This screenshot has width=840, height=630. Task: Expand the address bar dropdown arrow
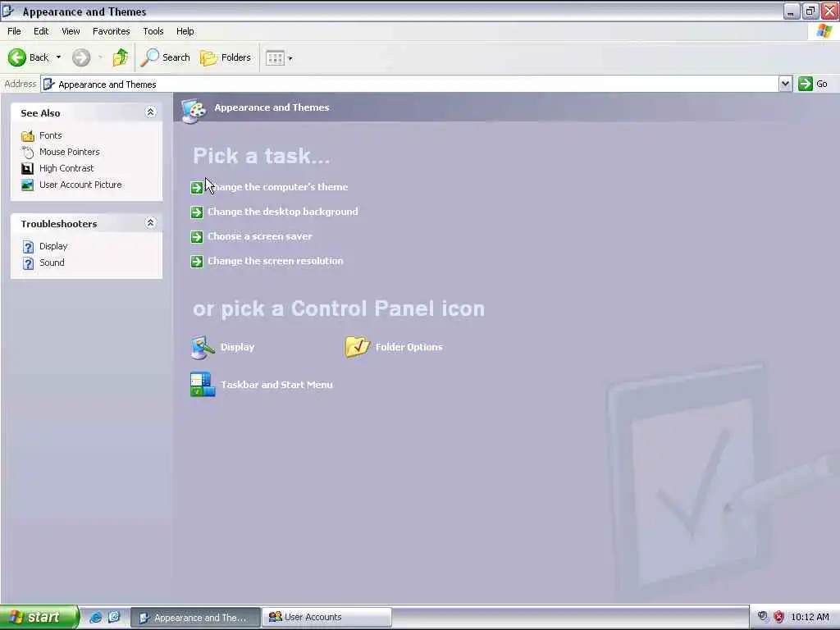pyautogui.click(x=785, y=84)
